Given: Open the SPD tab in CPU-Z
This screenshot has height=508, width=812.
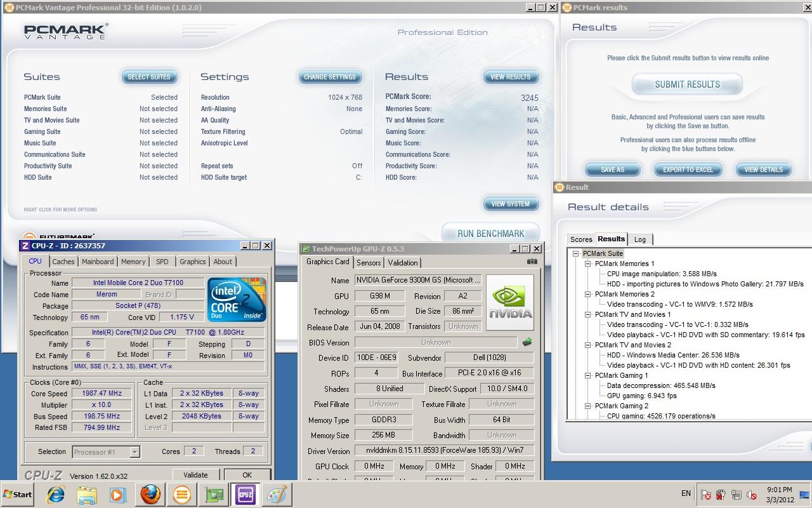Looking at the screenshot, I should point(162,262).
